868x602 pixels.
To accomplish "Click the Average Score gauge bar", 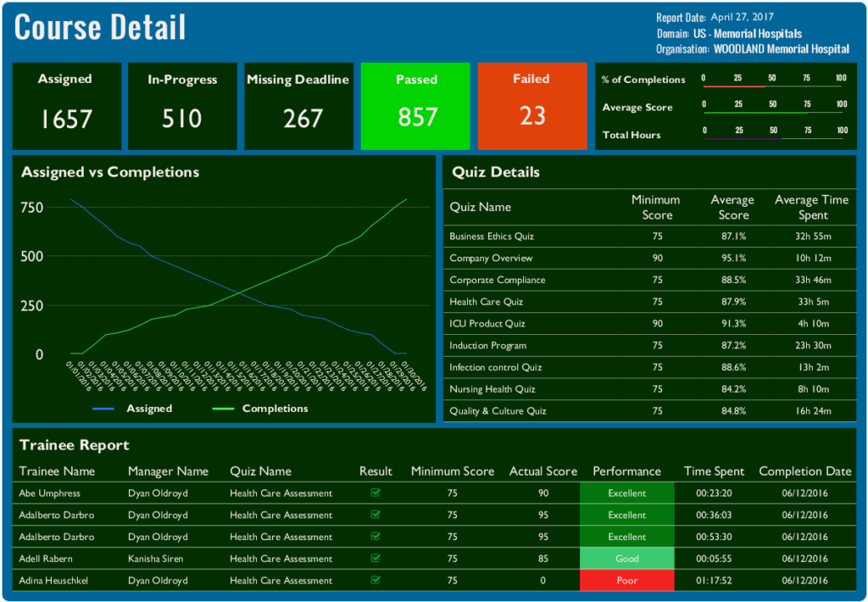I will pos(773,113).
